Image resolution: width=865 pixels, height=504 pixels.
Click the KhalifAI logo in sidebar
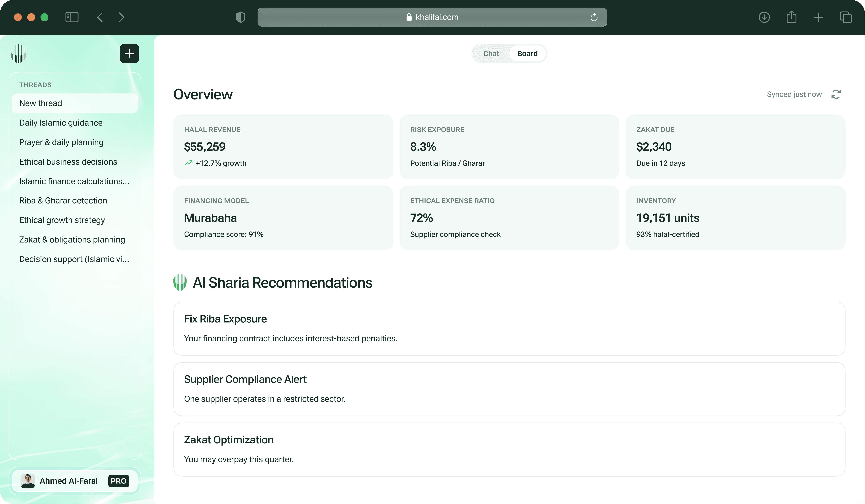(18, 54)
